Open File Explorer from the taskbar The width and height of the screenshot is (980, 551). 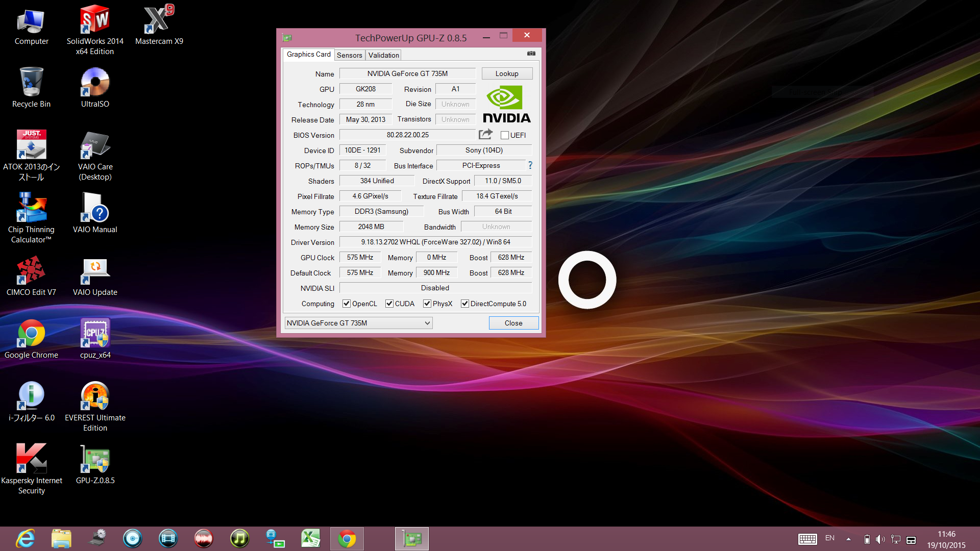(61, 539)
